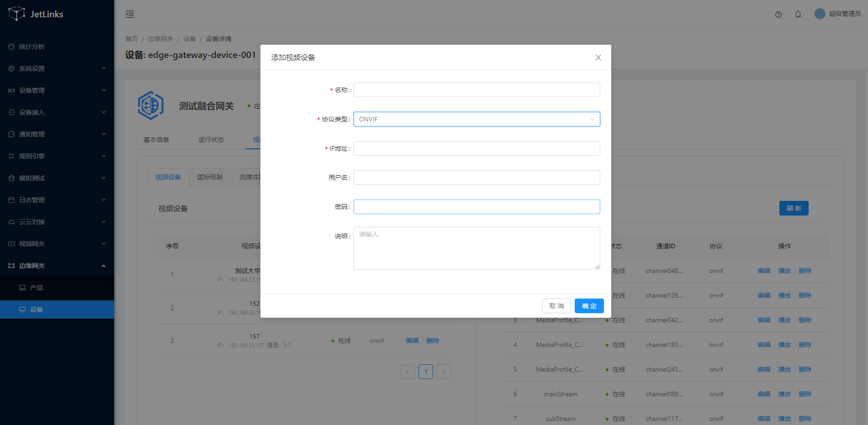Click 取消 button in dialog

[556, 306]
